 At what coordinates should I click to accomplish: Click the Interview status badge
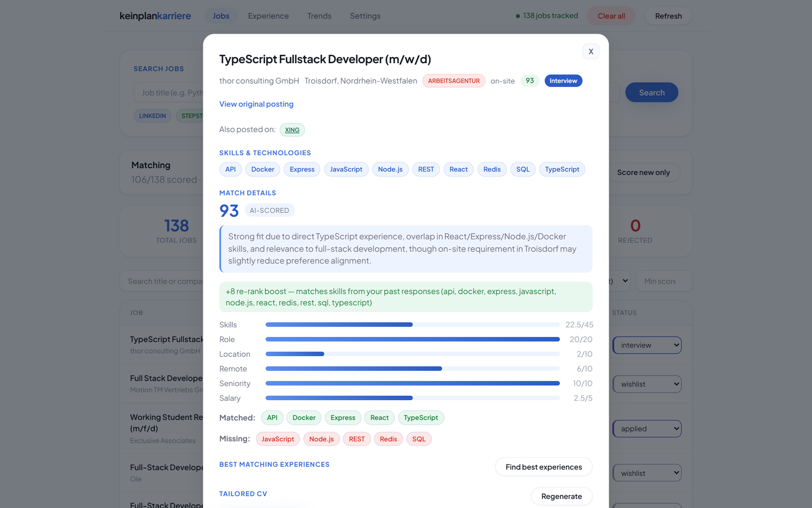pos(563,81)
